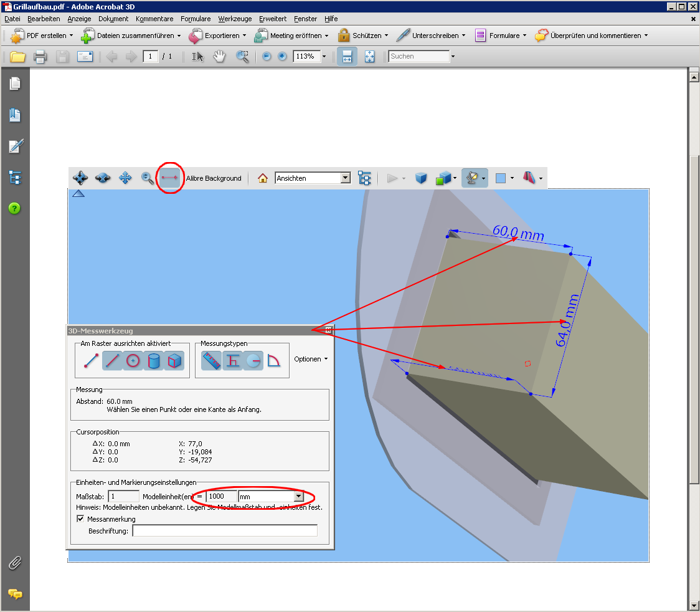Select the 3D rotate tool
This screenshot has width=700, height=612.
tap(80, 178)
